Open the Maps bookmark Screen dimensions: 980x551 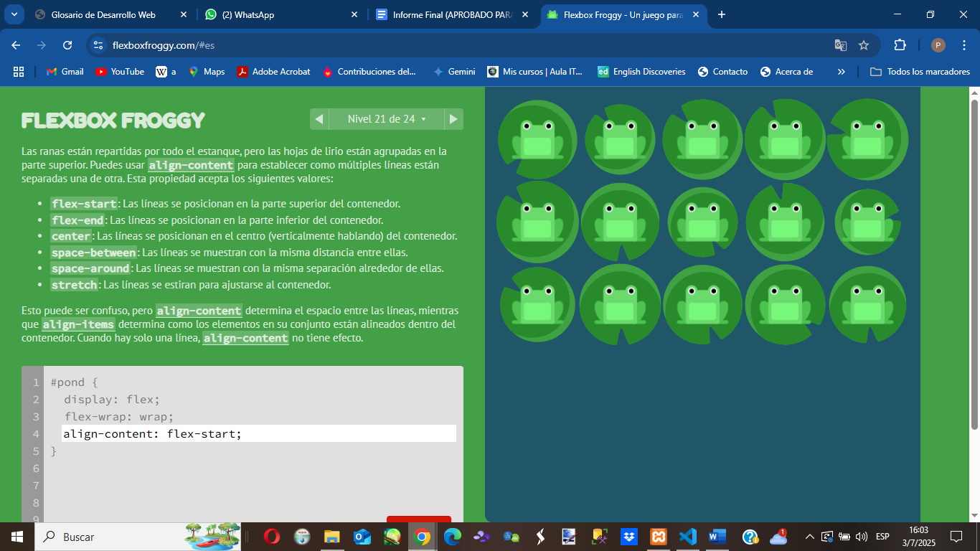tap(207, 72)
